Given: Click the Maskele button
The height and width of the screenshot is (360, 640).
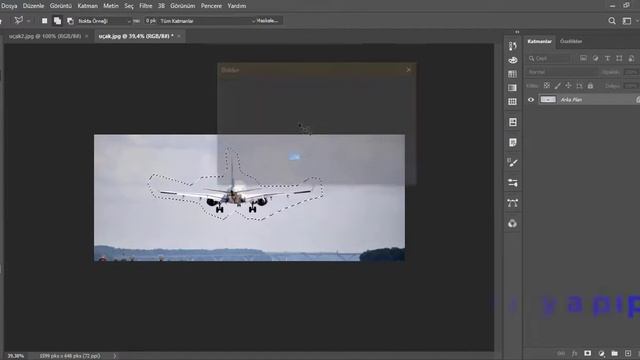Looking at the screenshot, I should click(x=268, y=21).
